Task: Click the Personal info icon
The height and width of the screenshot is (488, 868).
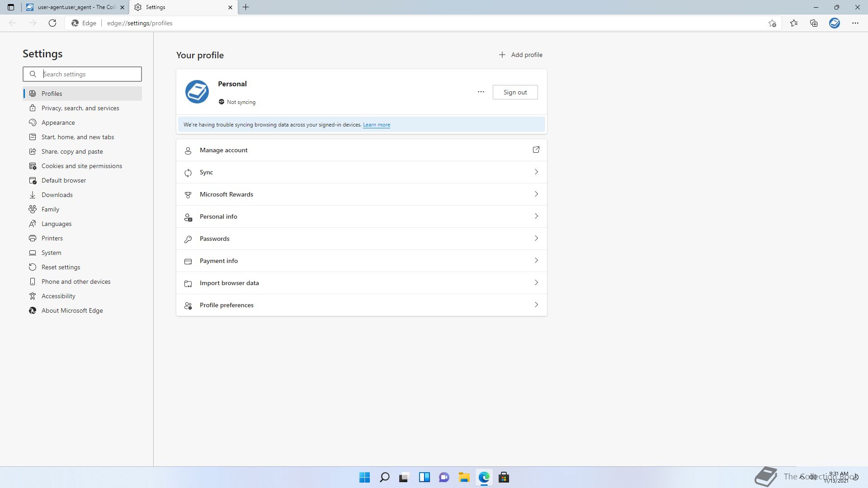Action: 188,217
